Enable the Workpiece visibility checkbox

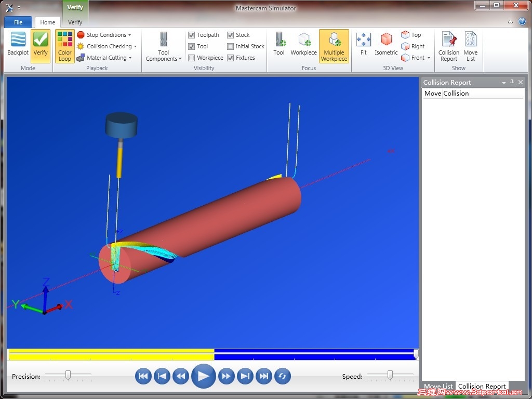click(x=191, y=58)
